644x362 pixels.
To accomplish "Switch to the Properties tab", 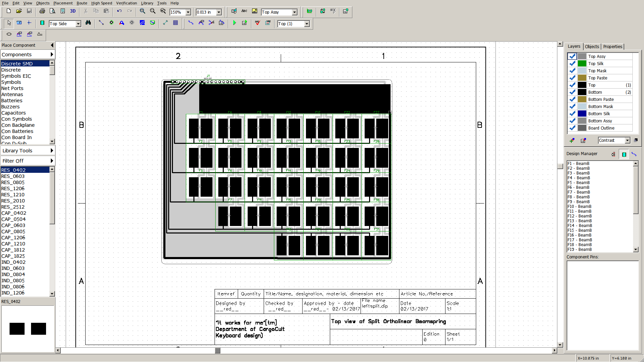I will coord(612,47).
